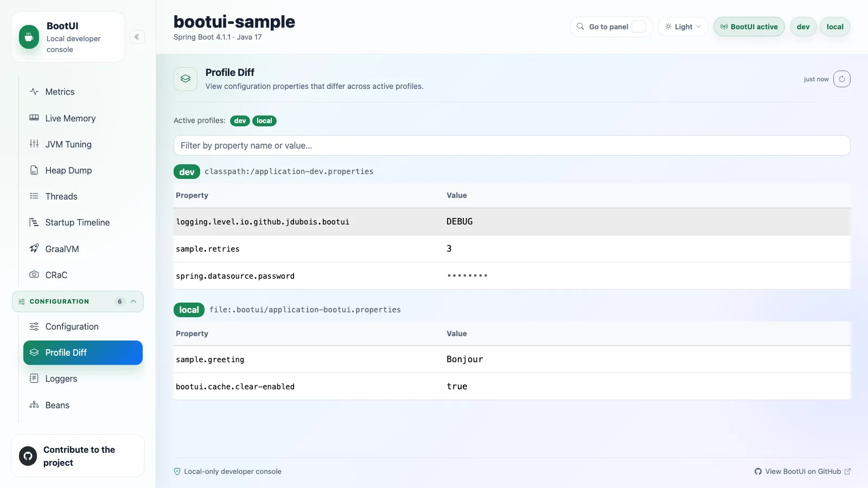Image resolution: width=868 pixels, height=488 pixels.
Task: Click the masked password value dots
Action: tap(467, 275)
